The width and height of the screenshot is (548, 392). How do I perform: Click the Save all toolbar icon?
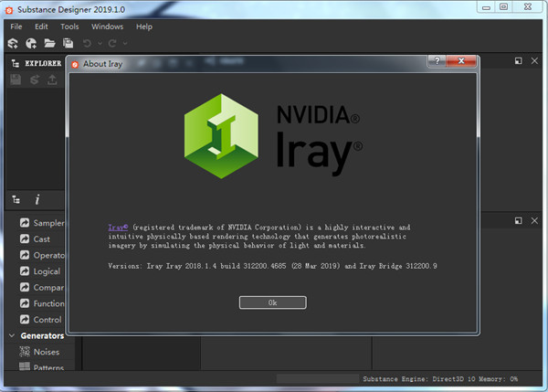[x=68, y=43]
